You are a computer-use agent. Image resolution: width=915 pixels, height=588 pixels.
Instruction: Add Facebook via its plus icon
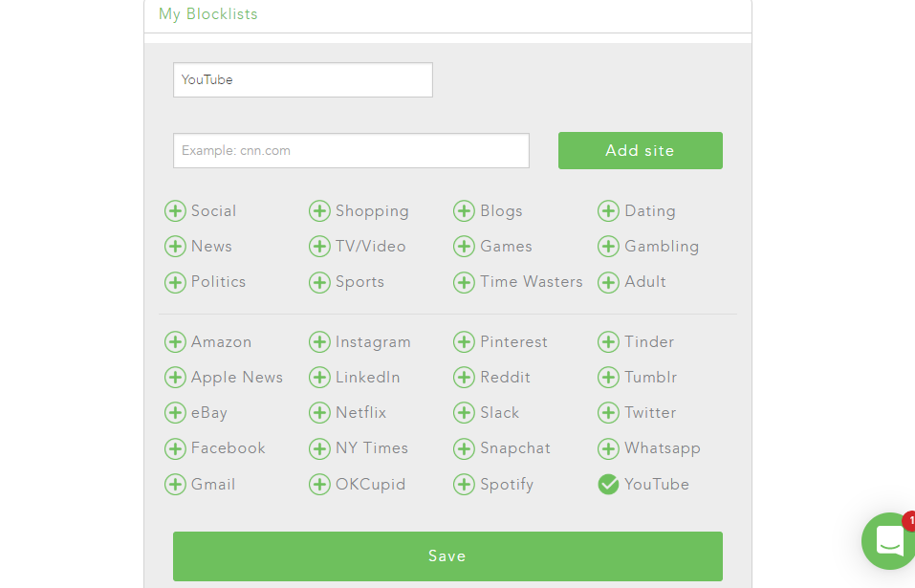tap(175, 448)
